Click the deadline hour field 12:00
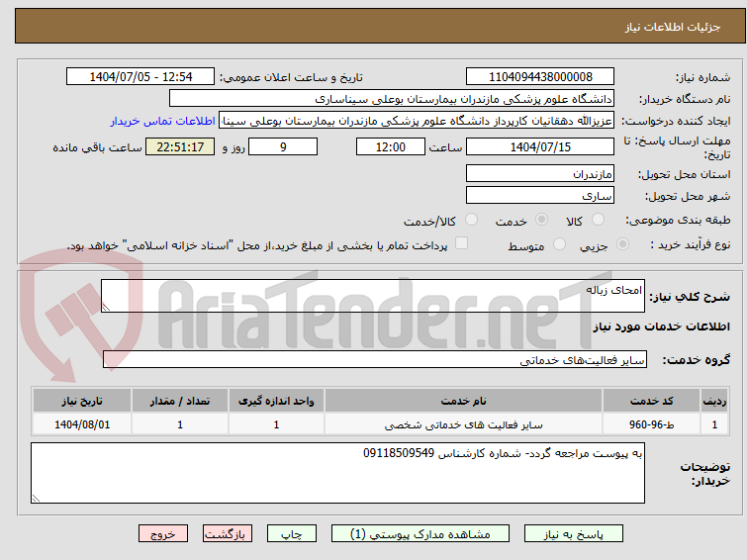The width and height of the screenshot is (747, 560). (391, 146)
